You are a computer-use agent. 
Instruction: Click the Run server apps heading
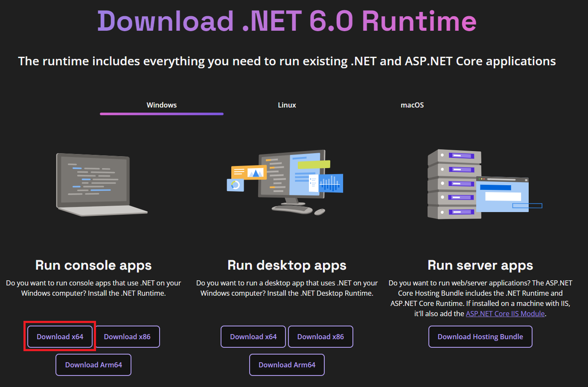(480, 265)
